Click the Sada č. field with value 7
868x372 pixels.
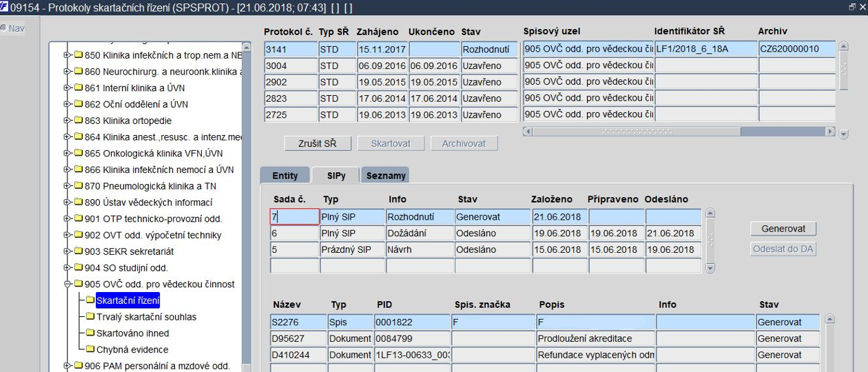pyautogui.click(x=294, y=216)
